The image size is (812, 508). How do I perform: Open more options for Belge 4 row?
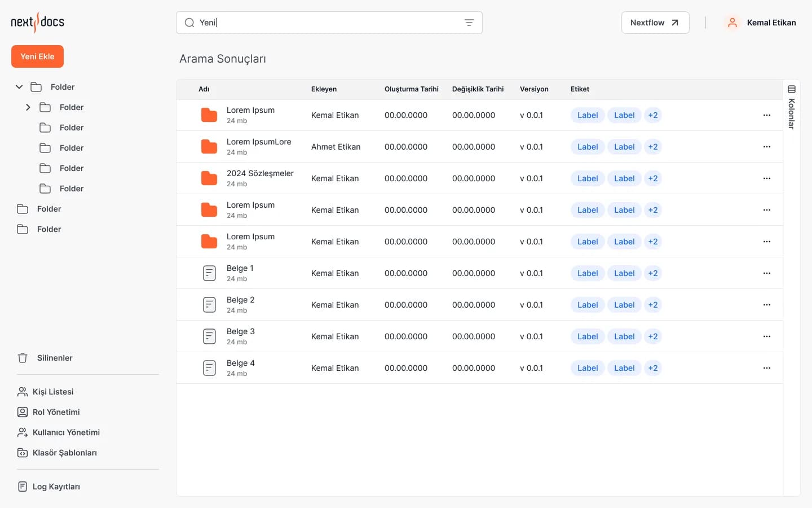click(767, 368)
